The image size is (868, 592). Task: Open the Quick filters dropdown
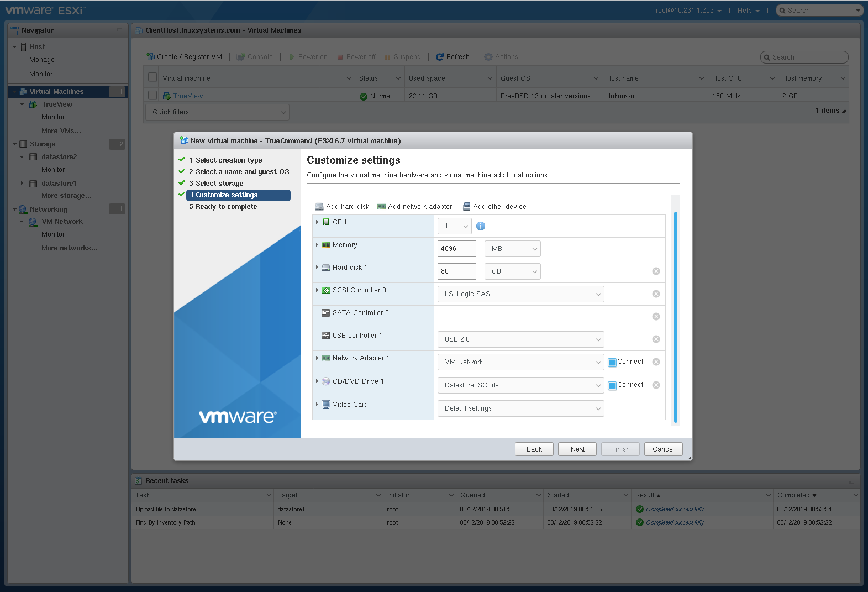tap(218, 112)
